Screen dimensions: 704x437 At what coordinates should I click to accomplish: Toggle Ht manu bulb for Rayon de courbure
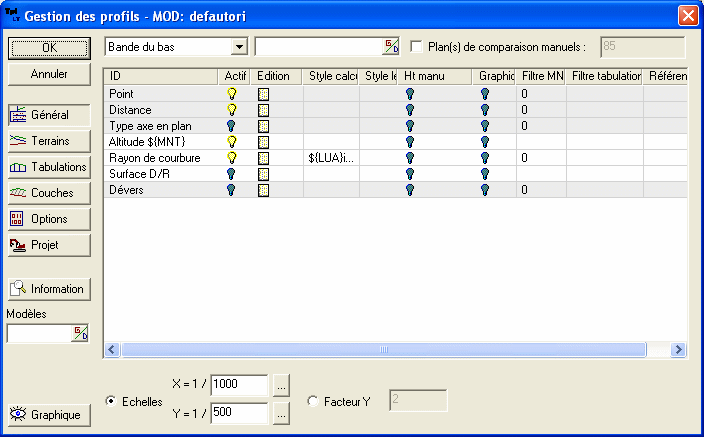pos(409,158)
